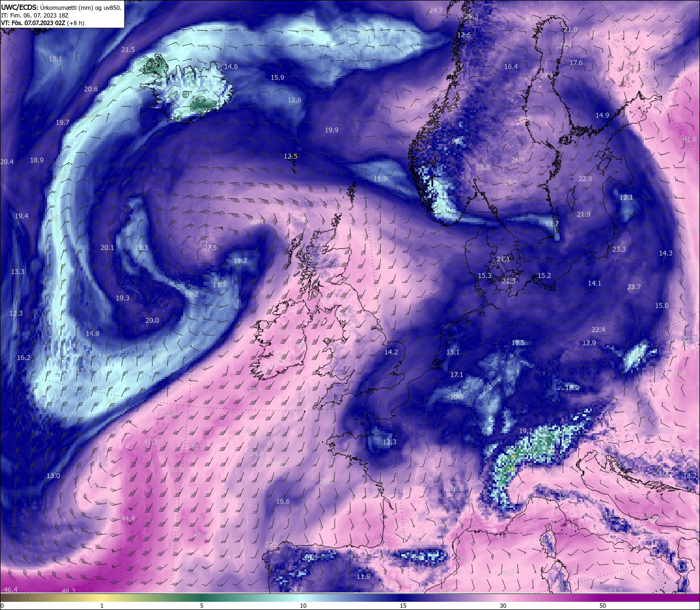
Task: Click the 12.9 map value
Action: click(x=589, y=343)
